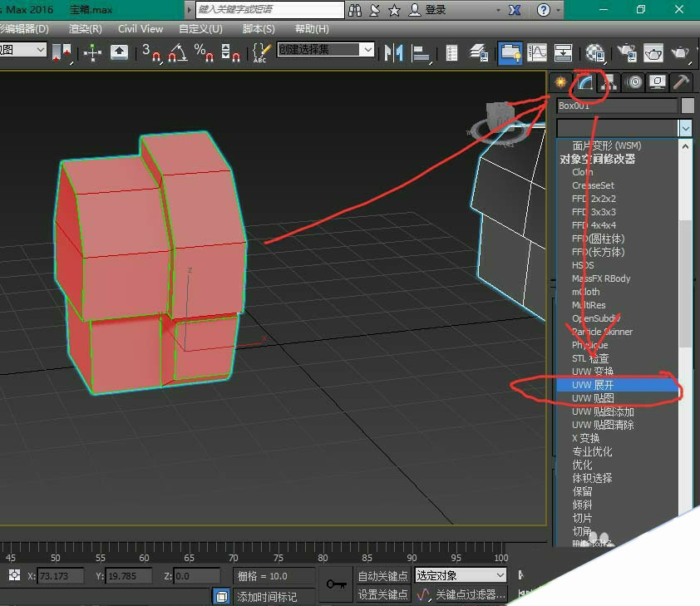The width and height of the screenshot is (700, 606).
Task: Open the 选定对象 dropdown near the timeline
Action: [460, 574]
